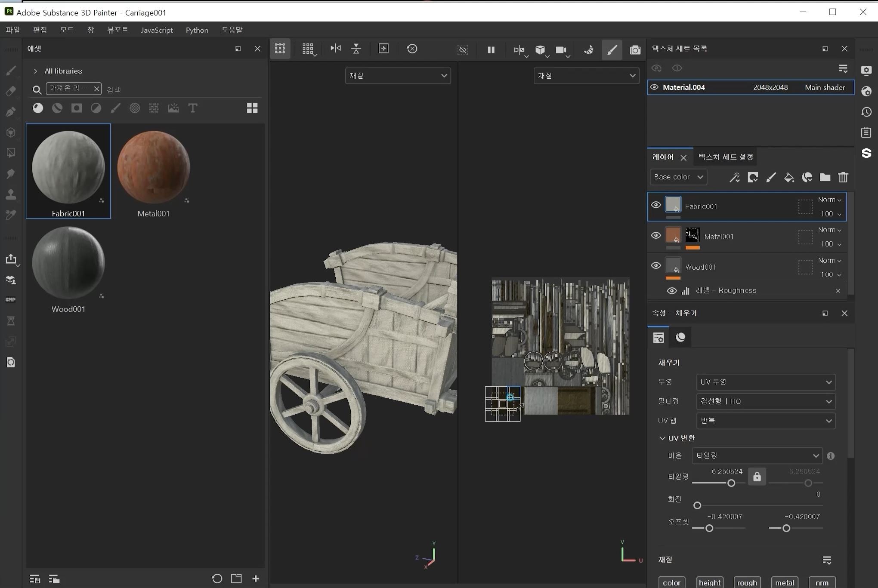878x588 pixels.
Task: Hide the Fabric001 layer
Action: (x=655, y=205)
